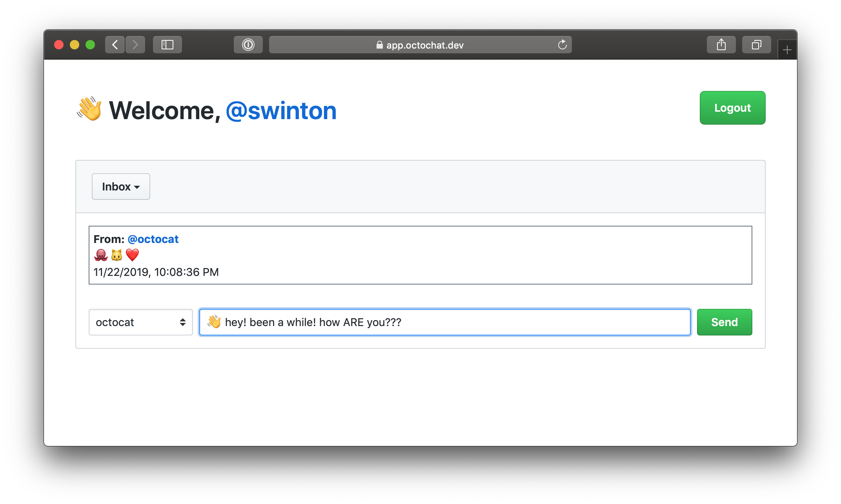Screen dimensions: 841x504
Task: Click the waving hand emoji beside Welcome
Action: tap(90, 109)
